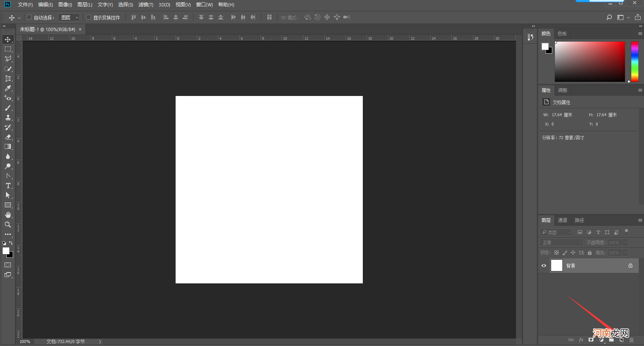
Task: Select the Clone Stamp tool
Action: click(x=8, y=117)
